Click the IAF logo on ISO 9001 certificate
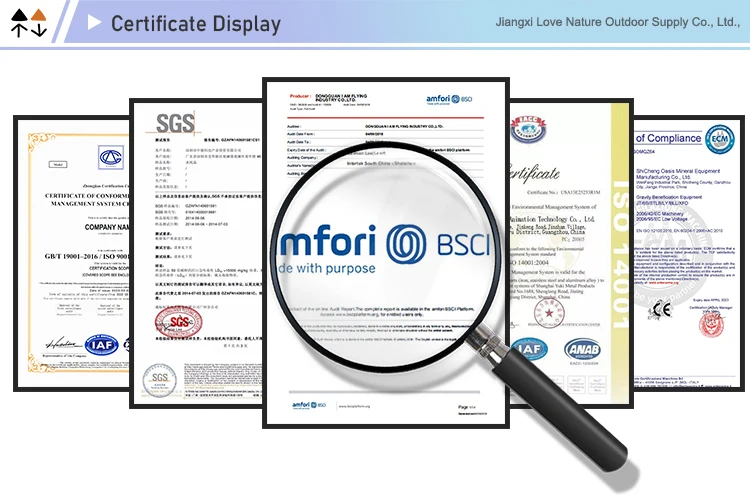 [101, 345]
